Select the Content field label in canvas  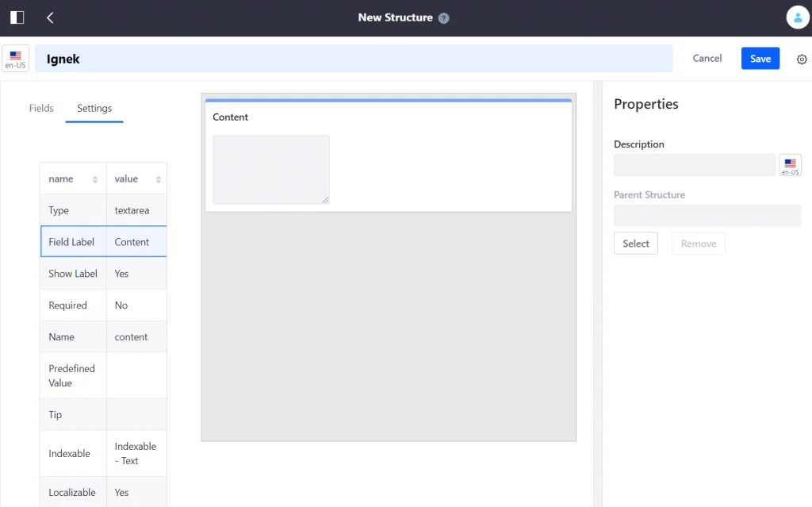pos(231,117)
